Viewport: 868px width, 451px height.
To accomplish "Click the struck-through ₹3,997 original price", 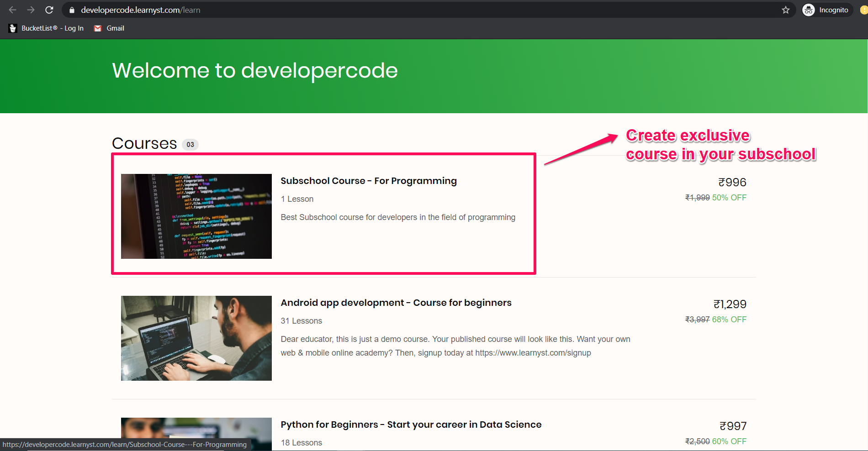I will 697,320.
